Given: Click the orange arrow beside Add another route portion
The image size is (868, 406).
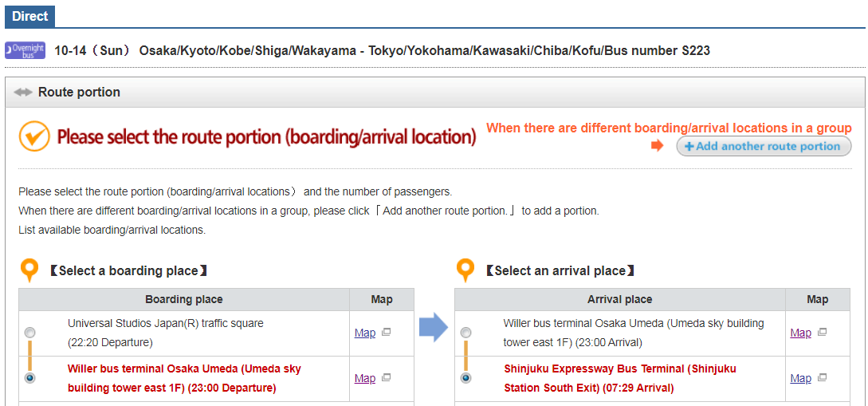Looking at the screenshot, I should 657,146.
